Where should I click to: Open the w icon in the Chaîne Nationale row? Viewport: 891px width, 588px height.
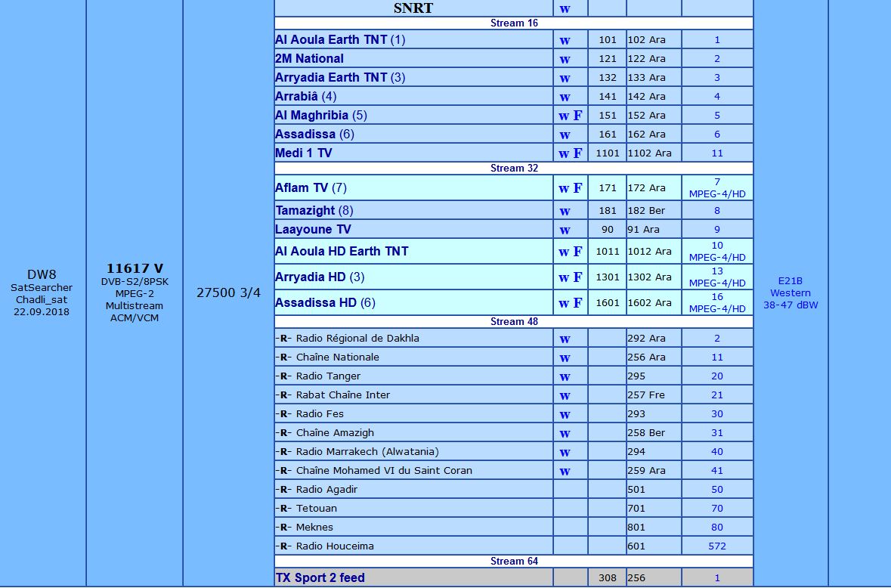coord(565,358)
